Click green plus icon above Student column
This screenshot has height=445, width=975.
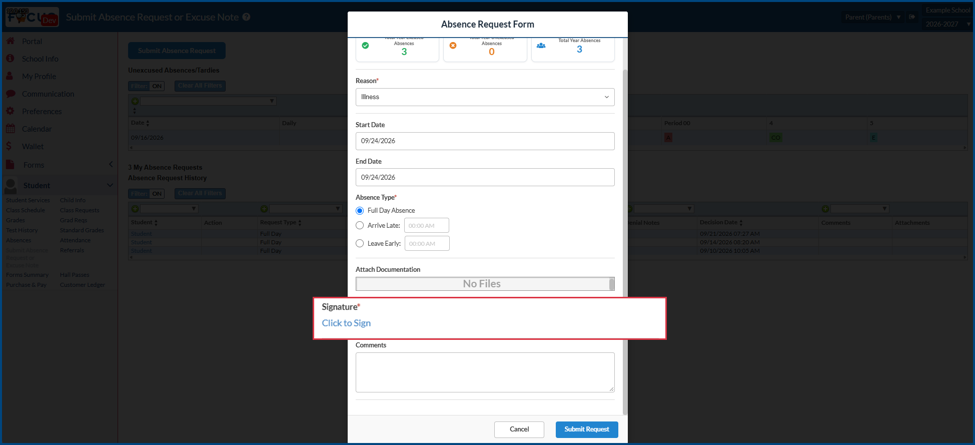(134, 209)
